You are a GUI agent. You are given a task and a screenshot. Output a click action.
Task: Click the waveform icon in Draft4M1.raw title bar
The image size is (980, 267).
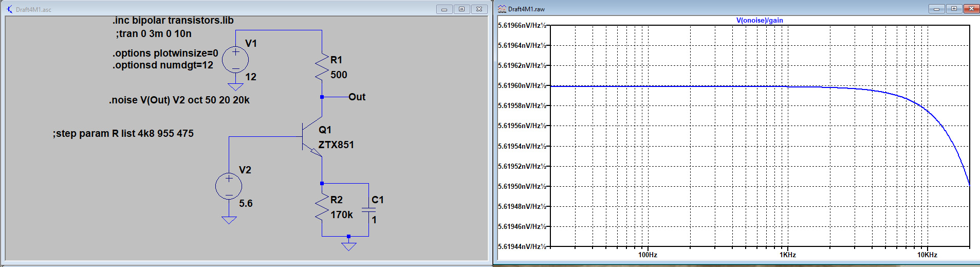[502, 9]
